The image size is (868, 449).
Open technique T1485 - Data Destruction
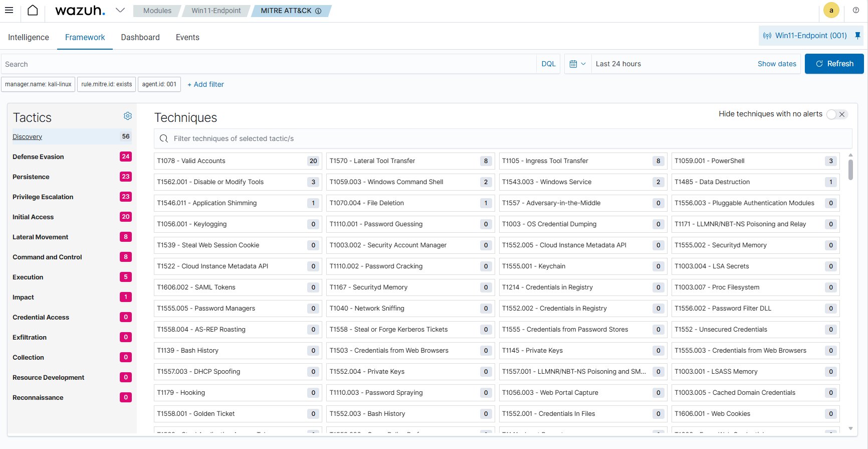coord(756,182)
